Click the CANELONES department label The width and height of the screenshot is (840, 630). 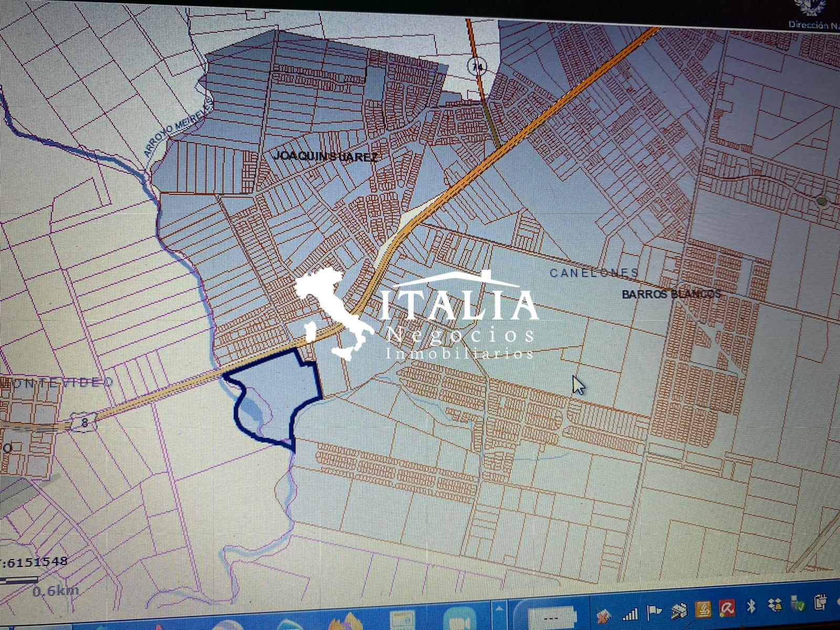tap(594, 272)
